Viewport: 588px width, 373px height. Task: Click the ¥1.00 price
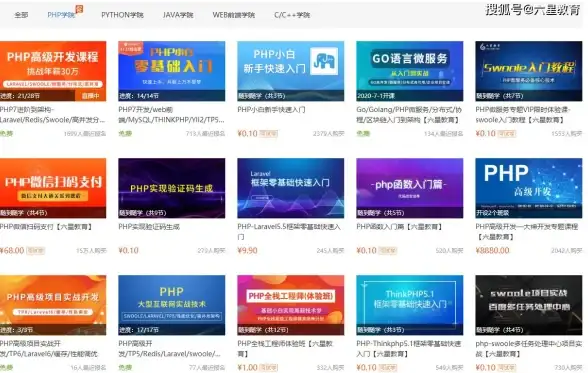[248, 367]
